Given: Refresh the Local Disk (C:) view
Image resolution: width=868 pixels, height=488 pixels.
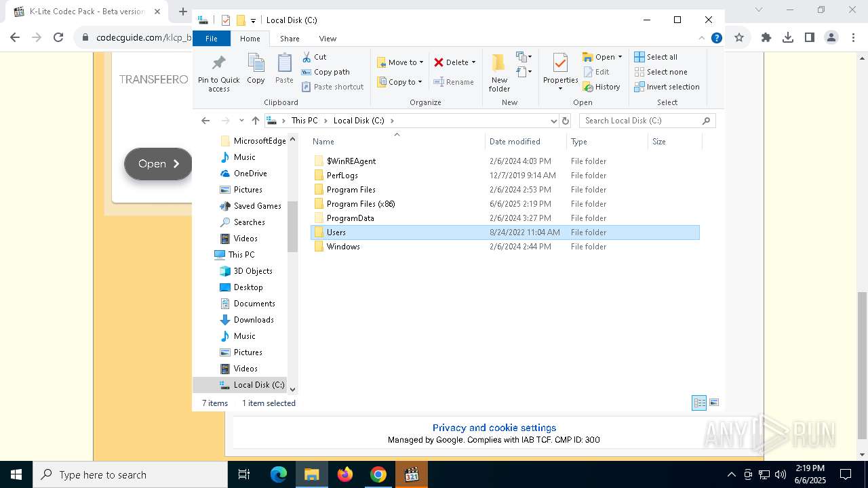Looking at the screenshot, I should 566,121.
